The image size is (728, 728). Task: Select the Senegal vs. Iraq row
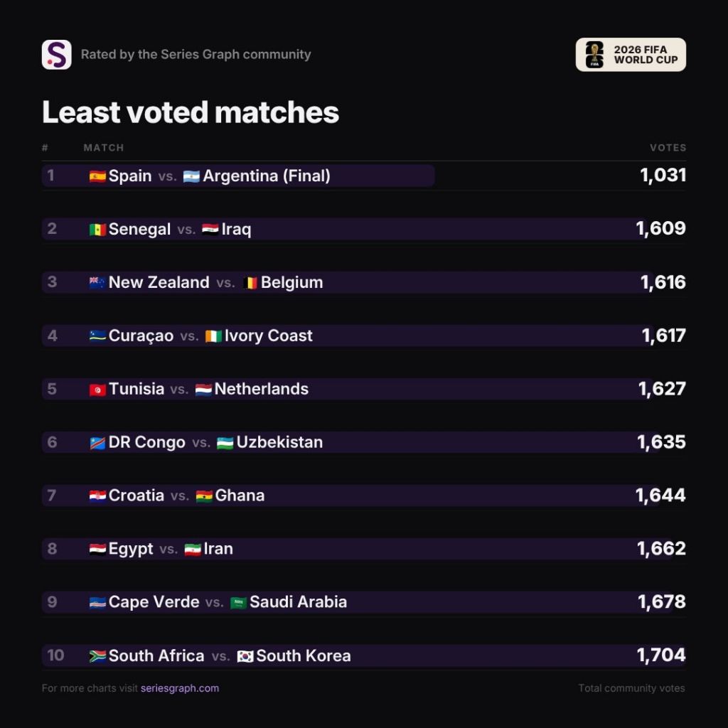364,229
